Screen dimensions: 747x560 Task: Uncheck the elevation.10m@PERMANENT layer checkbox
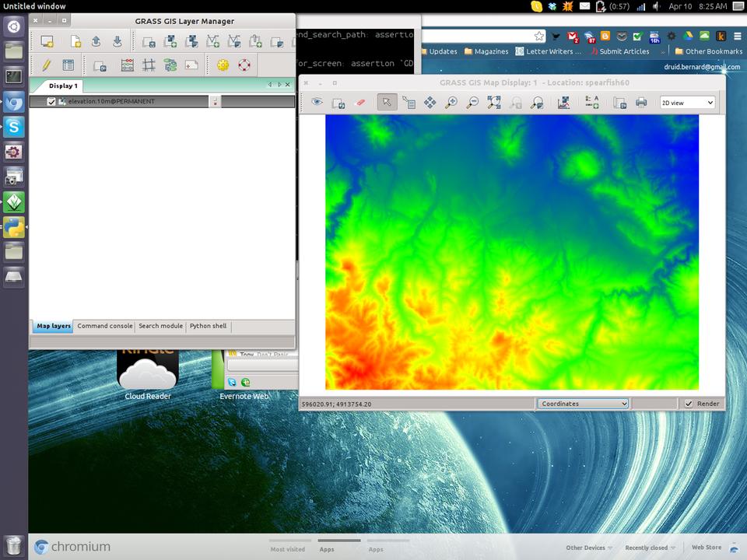(x=51, y=102)
